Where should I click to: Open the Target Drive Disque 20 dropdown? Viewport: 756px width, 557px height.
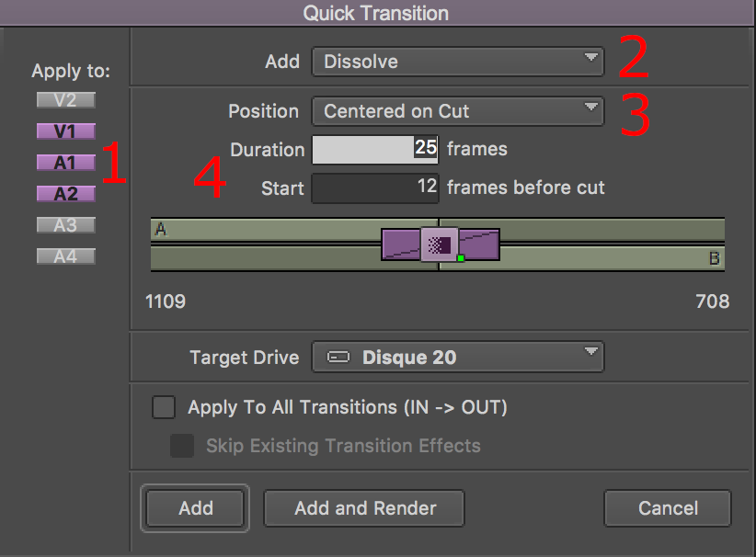457,358
